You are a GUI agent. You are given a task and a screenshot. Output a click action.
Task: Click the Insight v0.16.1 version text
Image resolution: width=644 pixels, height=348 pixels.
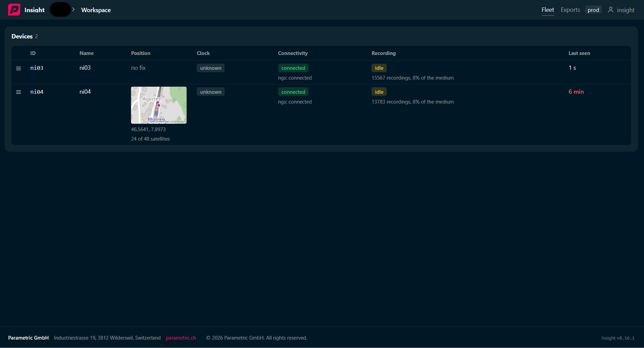[618, 338]
